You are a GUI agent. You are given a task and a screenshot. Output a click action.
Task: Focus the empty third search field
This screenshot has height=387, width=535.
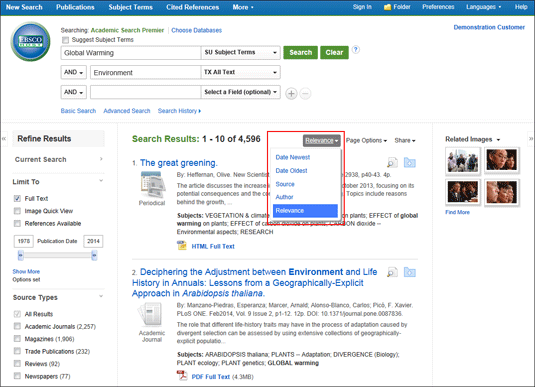[145, 92]
